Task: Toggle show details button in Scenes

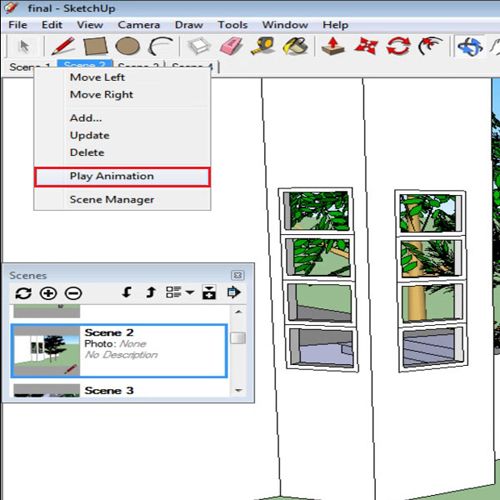Action: 209,292
